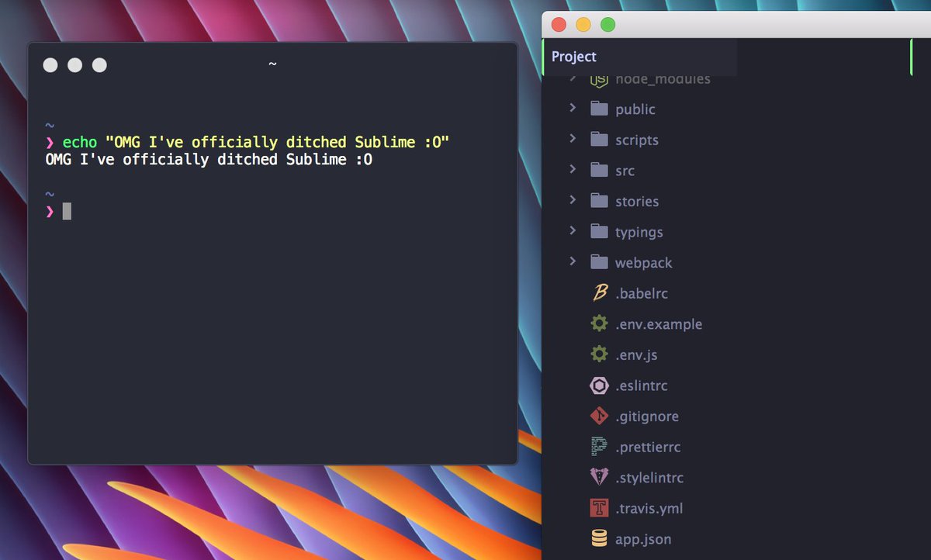The width and height of the screenshot is (931, 560).
Task: Click the public folder icon
Action: pyautogui.click(x=599, y=109)
